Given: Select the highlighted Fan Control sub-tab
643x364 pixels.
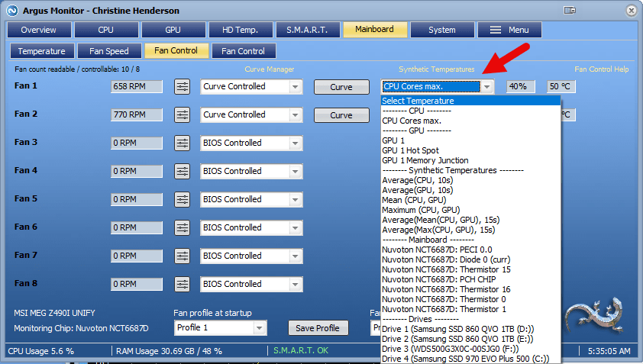Looking at the screenshot, I should (x=176, y=51).
